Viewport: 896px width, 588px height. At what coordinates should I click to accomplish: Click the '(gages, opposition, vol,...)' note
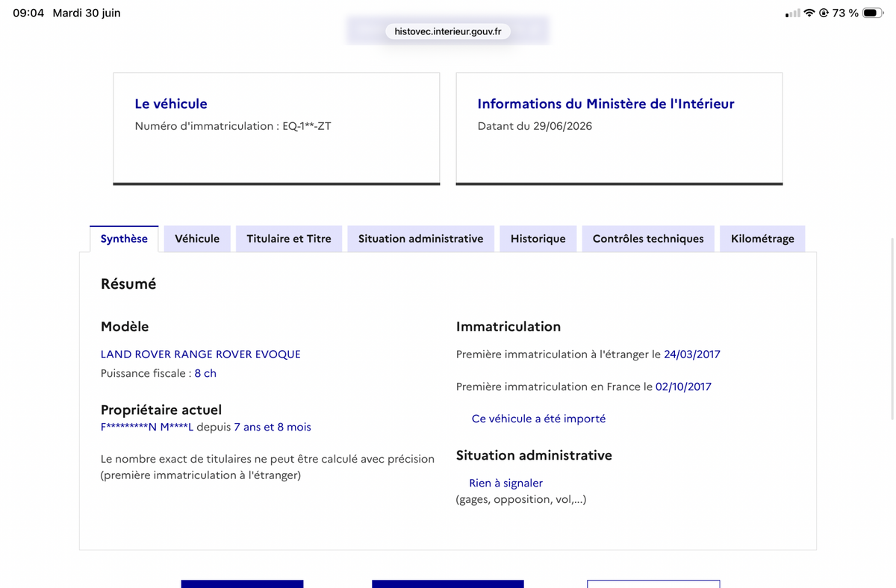pyautogui.click(x=521, y=499)
